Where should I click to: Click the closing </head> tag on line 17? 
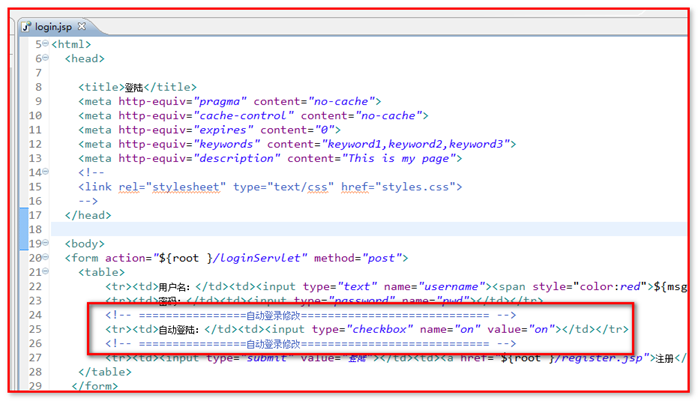tap(88, 215)
